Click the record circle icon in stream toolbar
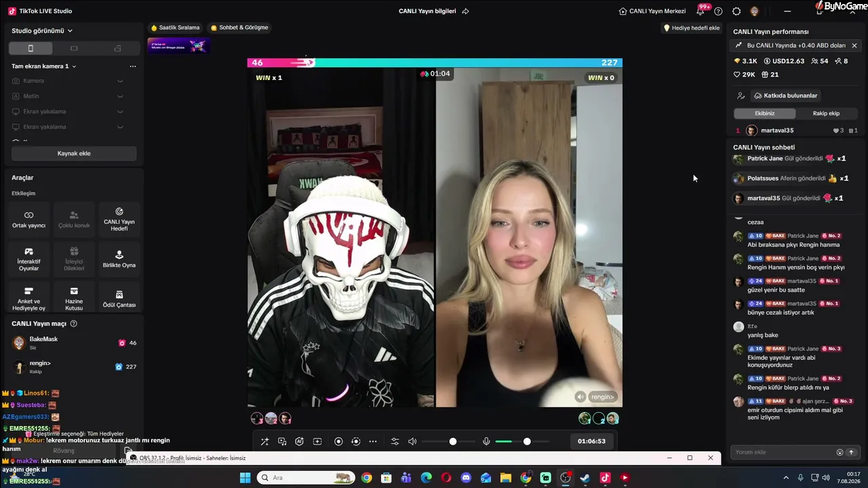This screenshot has height=488, width=868. tap(338, 441)
